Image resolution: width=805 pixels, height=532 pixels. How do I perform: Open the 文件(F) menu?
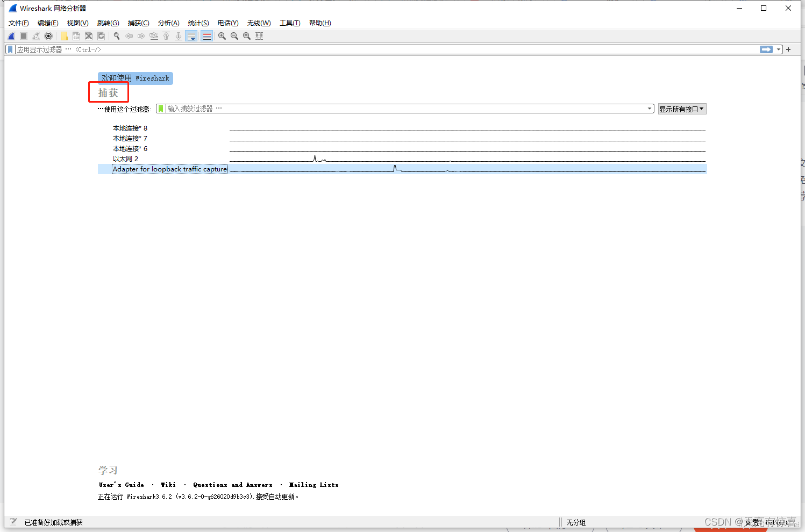19,23
